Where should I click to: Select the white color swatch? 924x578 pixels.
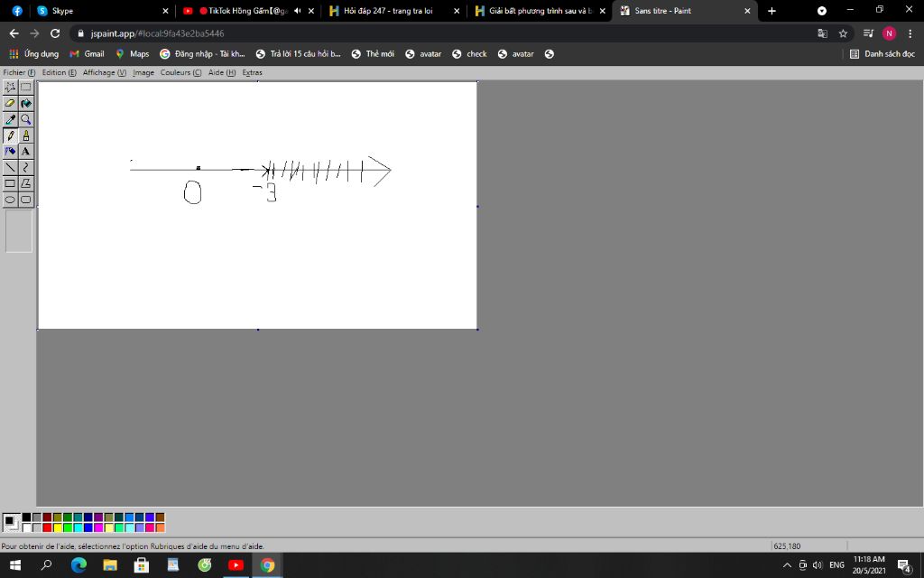[26, 527]
